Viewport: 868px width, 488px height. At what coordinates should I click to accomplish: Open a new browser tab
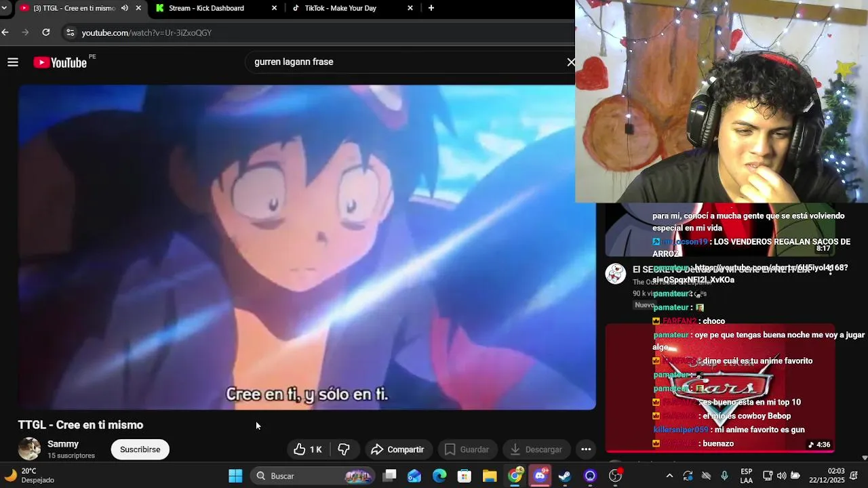[431, 8]
